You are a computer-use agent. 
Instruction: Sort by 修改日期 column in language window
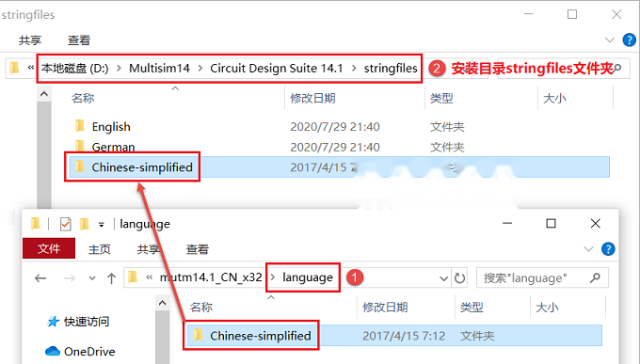(x=385, y=308)
